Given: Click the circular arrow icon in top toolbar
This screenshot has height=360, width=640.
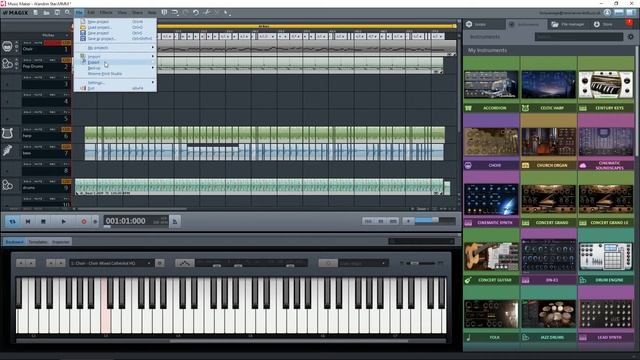Looking at the screenshot, I should [196, 13].
